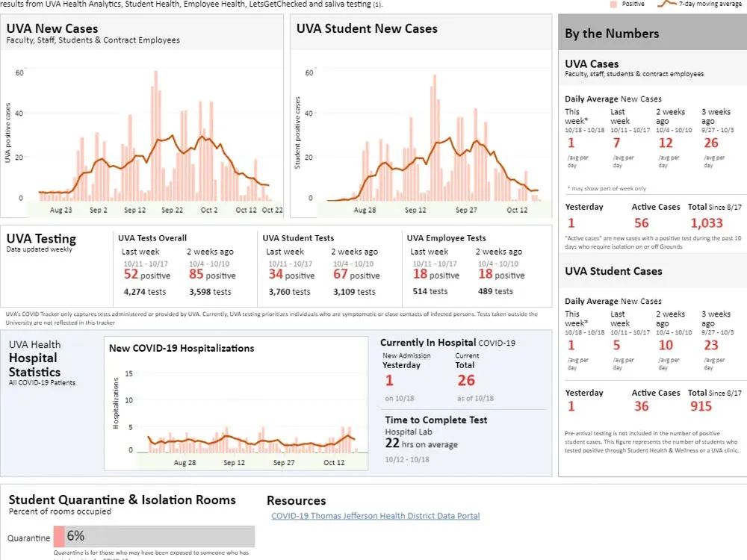Click the Current Total hospital value 26

pyautogui.click(x=465, y=381)
